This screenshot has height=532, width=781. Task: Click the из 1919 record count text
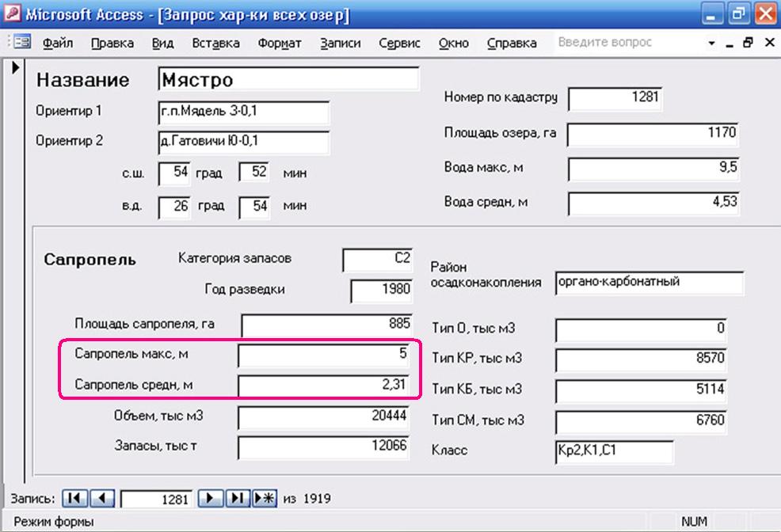(307, 499)
